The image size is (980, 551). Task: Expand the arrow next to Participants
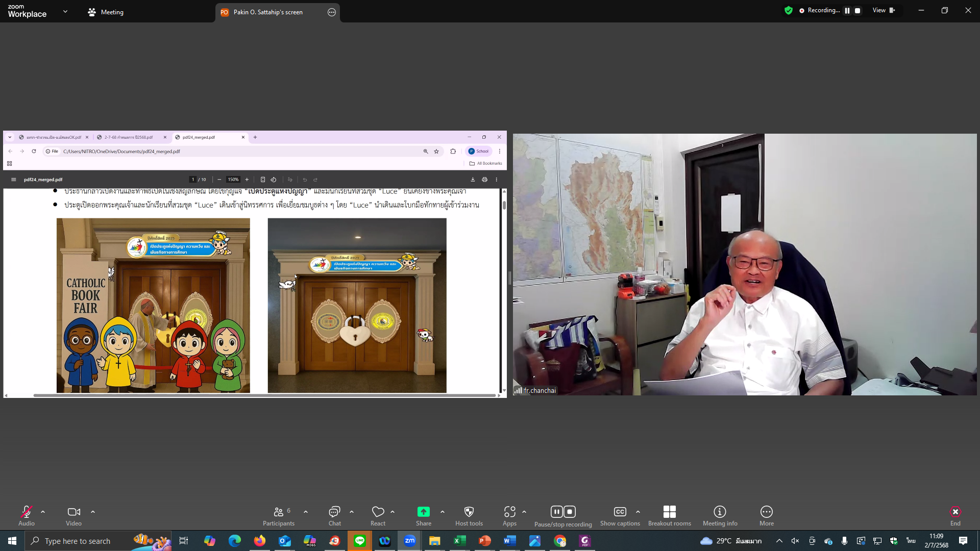pos(306,512)
